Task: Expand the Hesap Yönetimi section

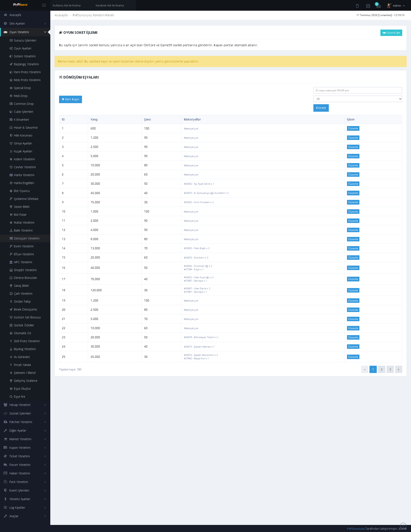Action: point(25,405)
